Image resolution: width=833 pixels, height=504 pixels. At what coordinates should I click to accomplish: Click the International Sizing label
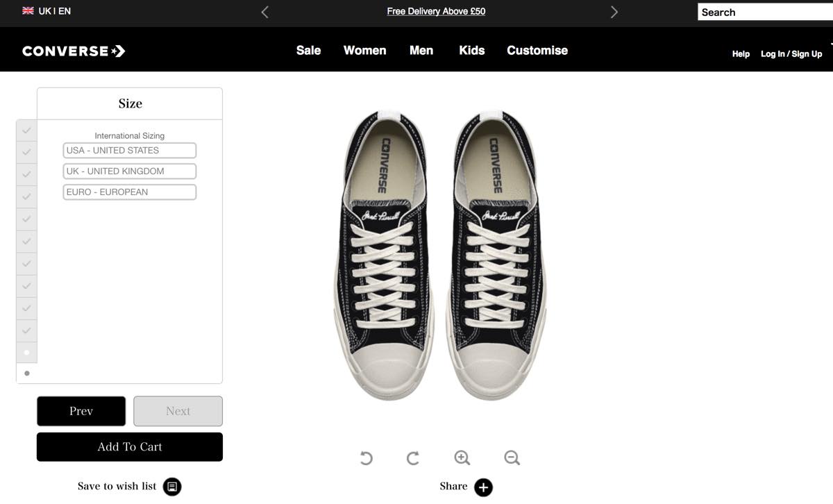(x=130, y=136)
